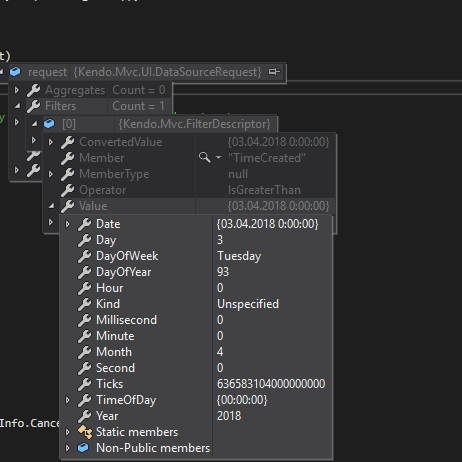
Task: Click the wrench icon of Aggregates
Action: tap(34, 90)
